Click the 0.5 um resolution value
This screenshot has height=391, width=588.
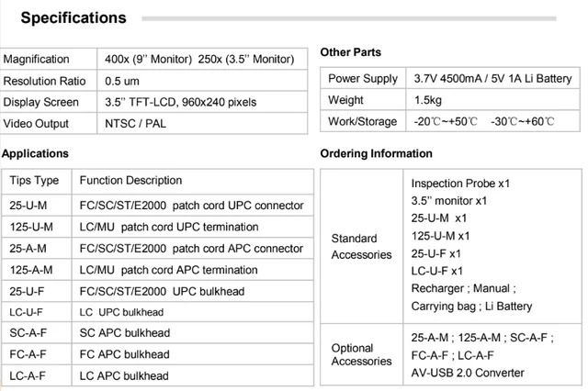pyautogui.click(x=122, y=81)
